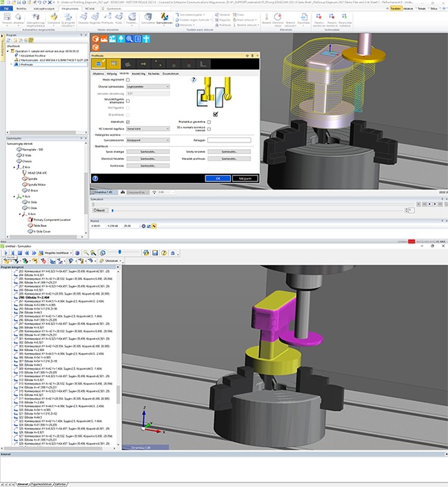Click the Simulator speed slider handle
The height and width of the screenshot is (487, 448).
pos(120,252)
